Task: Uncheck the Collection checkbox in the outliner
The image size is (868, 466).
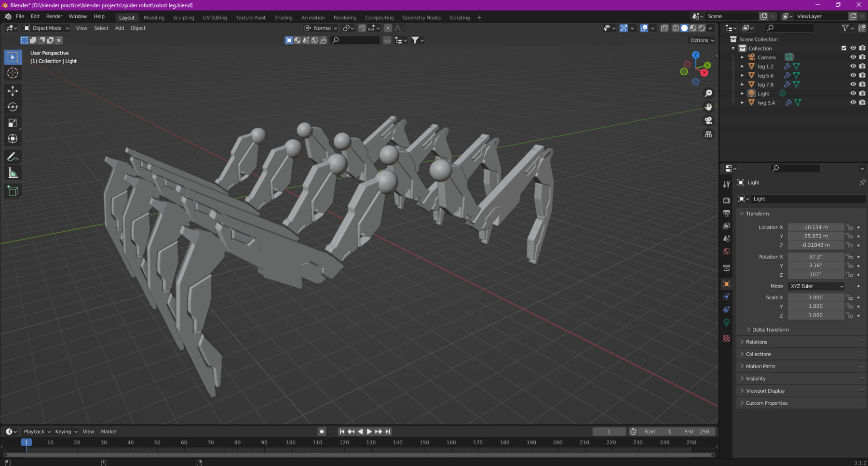Action: pos(844,48)
